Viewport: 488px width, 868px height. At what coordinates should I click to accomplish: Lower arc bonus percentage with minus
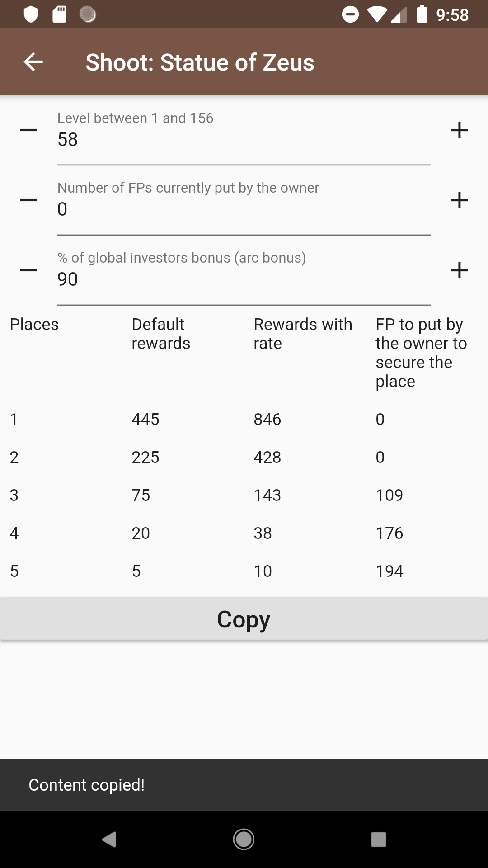28,270
